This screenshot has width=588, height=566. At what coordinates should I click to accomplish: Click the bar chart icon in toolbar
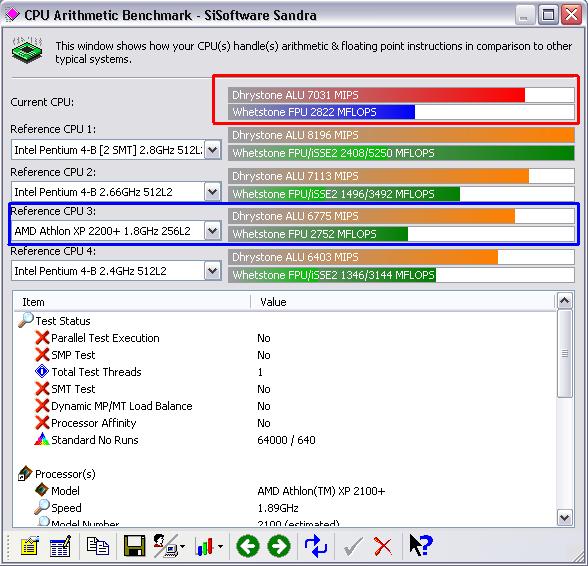204,546
